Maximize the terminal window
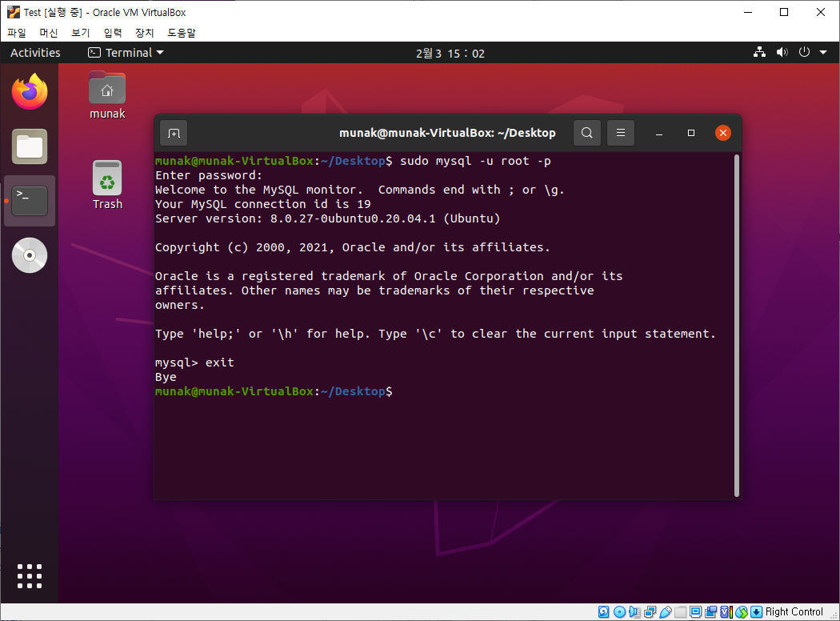The image size is (840, 621). click(691, 133)
